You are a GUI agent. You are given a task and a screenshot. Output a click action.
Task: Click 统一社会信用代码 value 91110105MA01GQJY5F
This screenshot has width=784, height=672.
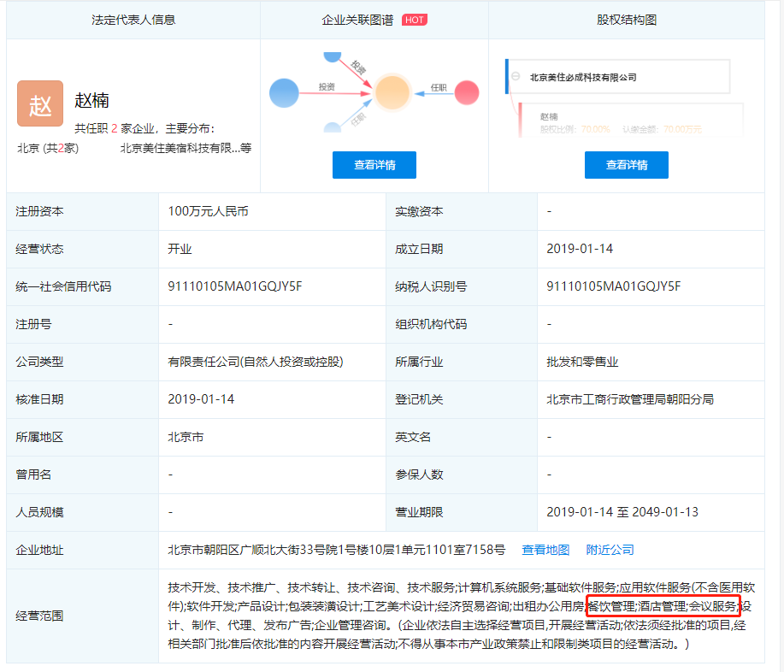coord(235,286)
